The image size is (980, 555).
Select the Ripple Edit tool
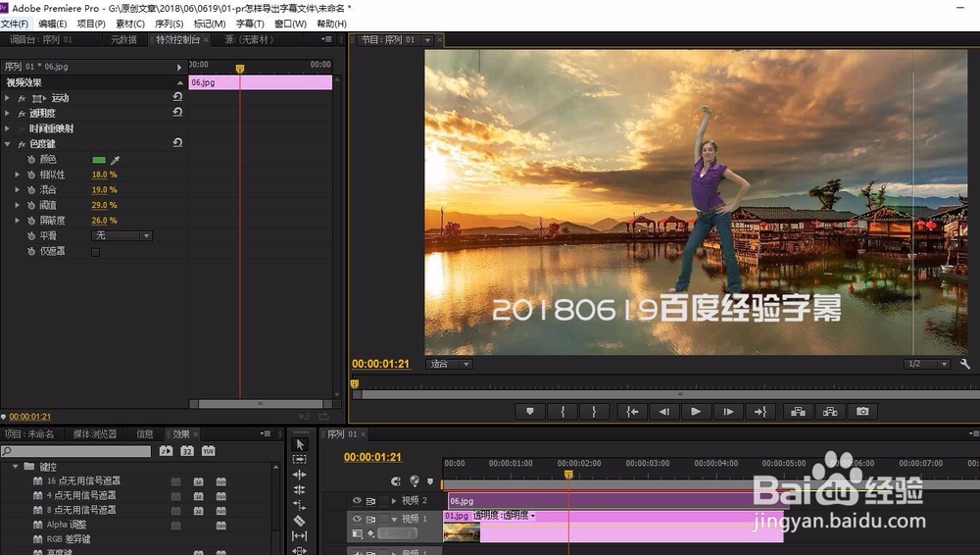click(x=300, y=475)
